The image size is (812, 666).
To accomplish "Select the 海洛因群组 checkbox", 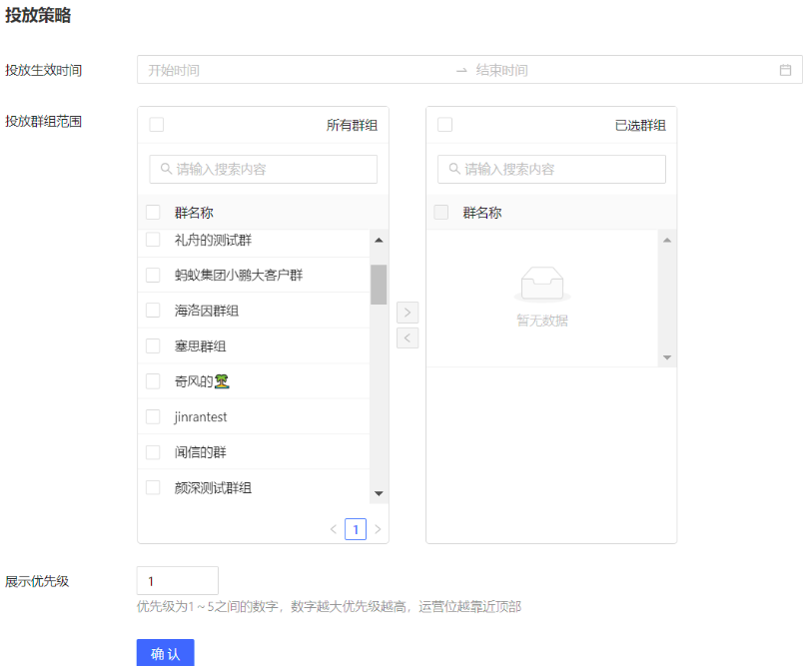I will pyautogui.click(x=153, y=311).
